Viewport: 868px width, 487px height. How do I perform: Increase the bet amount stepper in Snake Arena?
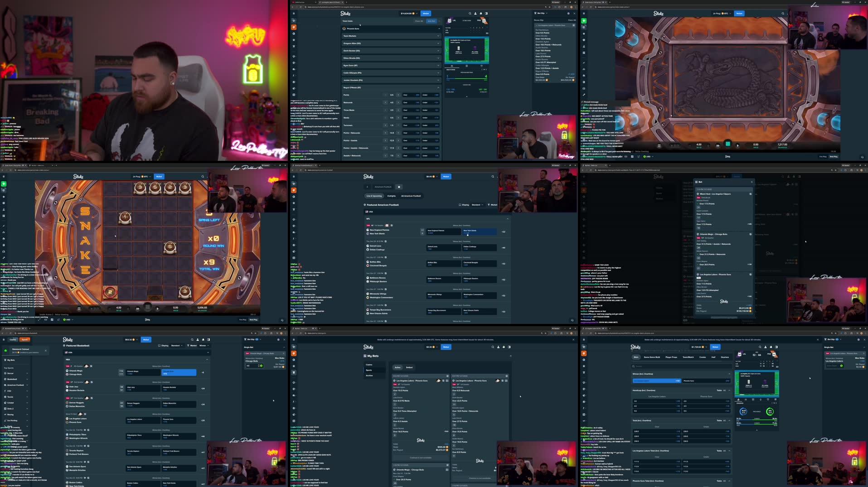tap(128, 309)
